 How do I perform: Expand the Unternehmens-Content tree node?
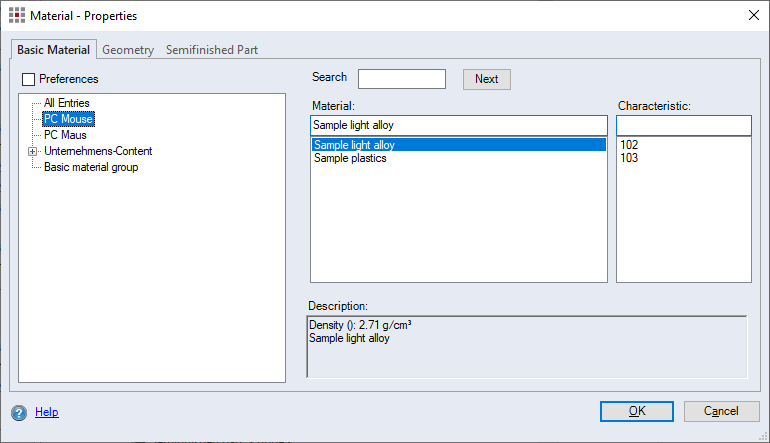(32, 151)
